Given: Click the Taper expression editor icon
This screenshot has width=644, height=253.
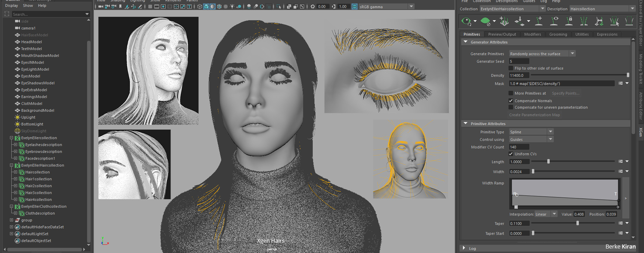Looking at the screenshot, I should click(621, 223).
